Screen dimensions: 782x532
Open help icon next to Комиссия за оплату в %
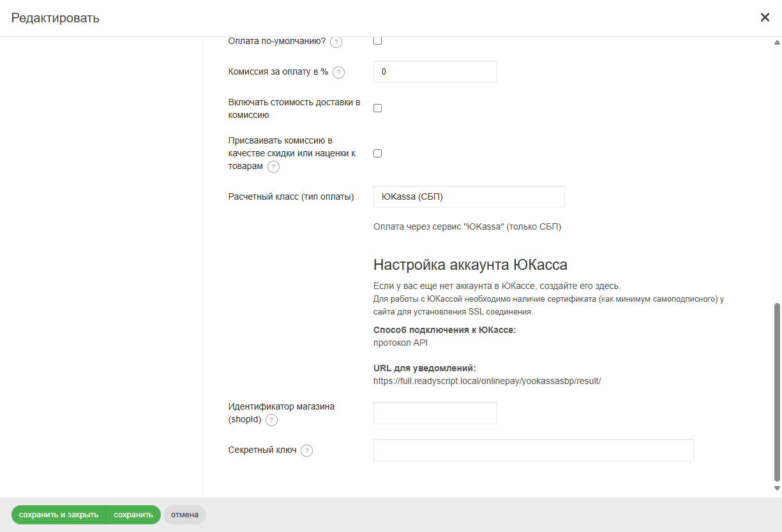(339, 73)
